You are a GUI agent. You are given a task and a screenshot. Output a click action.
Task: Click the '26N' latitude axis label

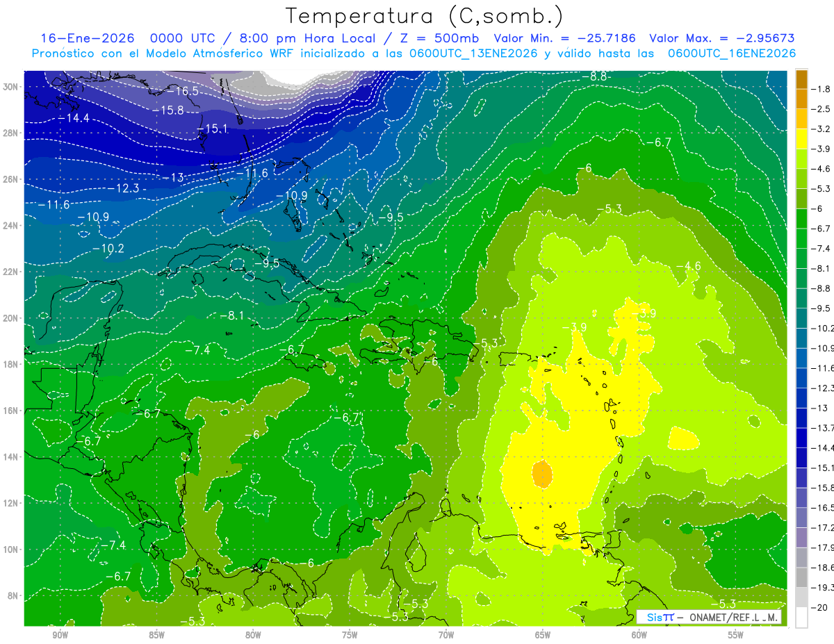[10, 179]
